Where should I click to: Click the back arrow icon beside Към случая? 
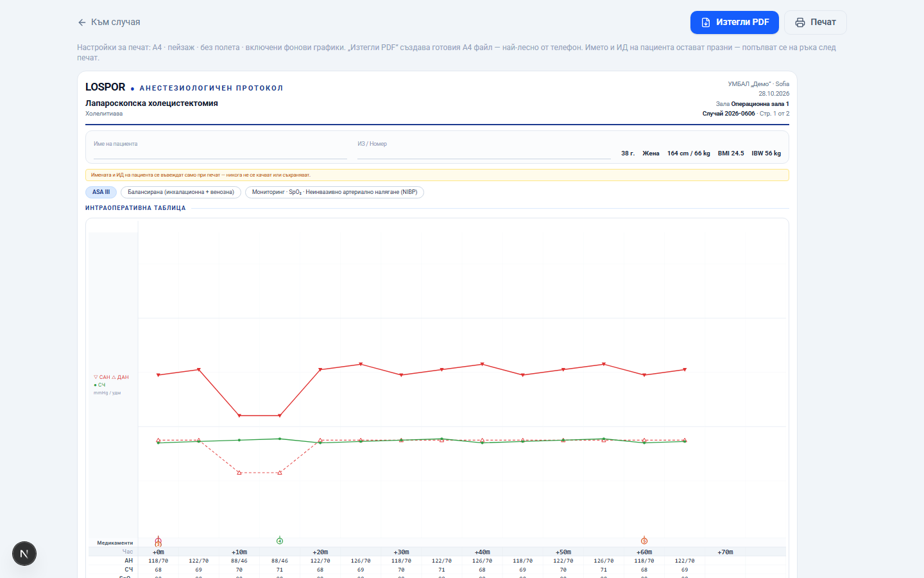(81, 22)
